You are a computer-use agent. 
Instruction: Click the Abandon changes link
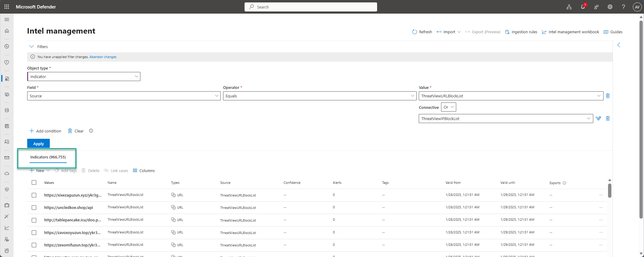click(x=103, y=57)
